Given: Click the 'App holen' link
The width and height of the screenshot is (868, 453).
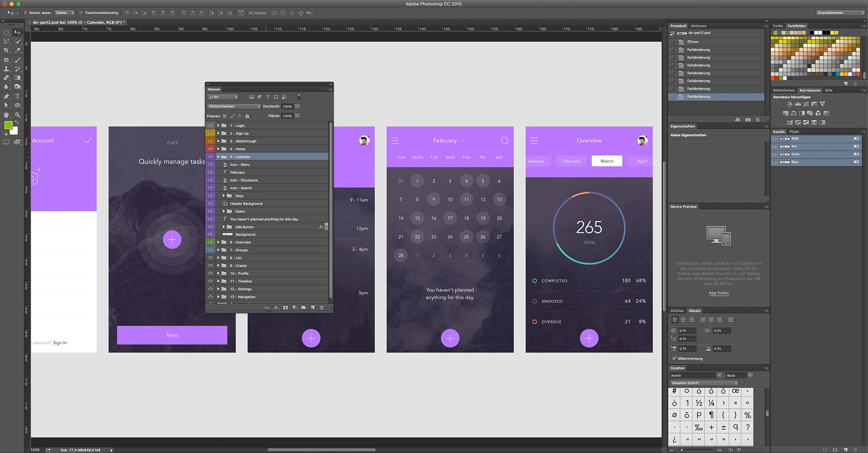Looking at the screenshot, I should coord(718,293).
